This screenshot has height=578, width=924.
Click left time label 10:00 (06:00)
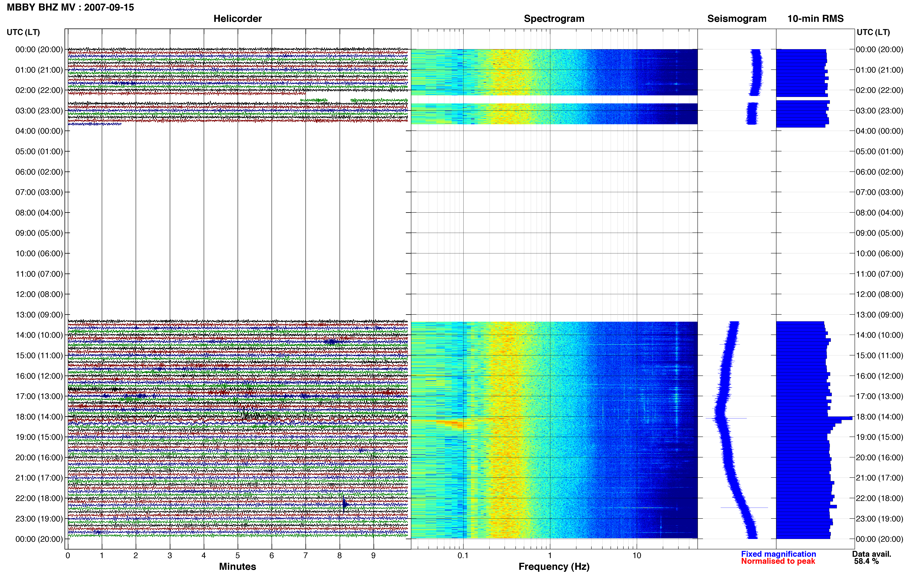pos(39,253)
